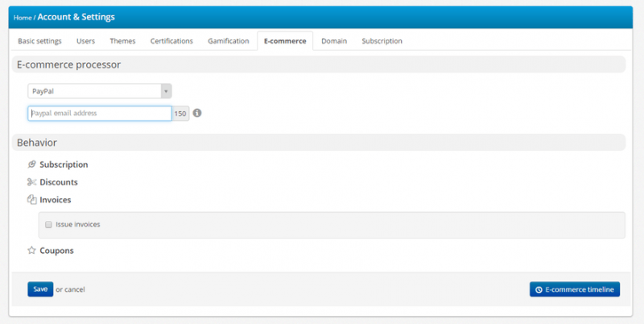Click the Coupons star icon

coord(32,251)
